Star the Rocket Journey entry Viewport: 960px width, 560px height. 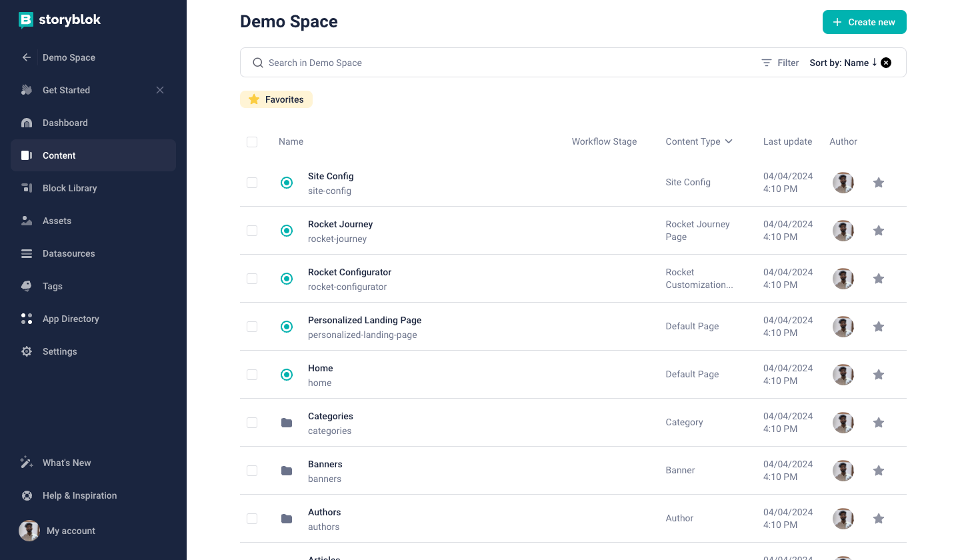pyautogui.click(x=879, y=230)
